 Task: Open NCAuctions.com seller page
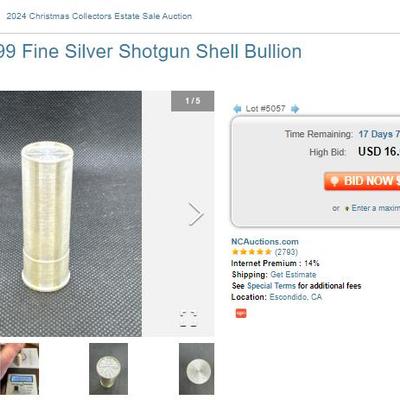(265, 241)
